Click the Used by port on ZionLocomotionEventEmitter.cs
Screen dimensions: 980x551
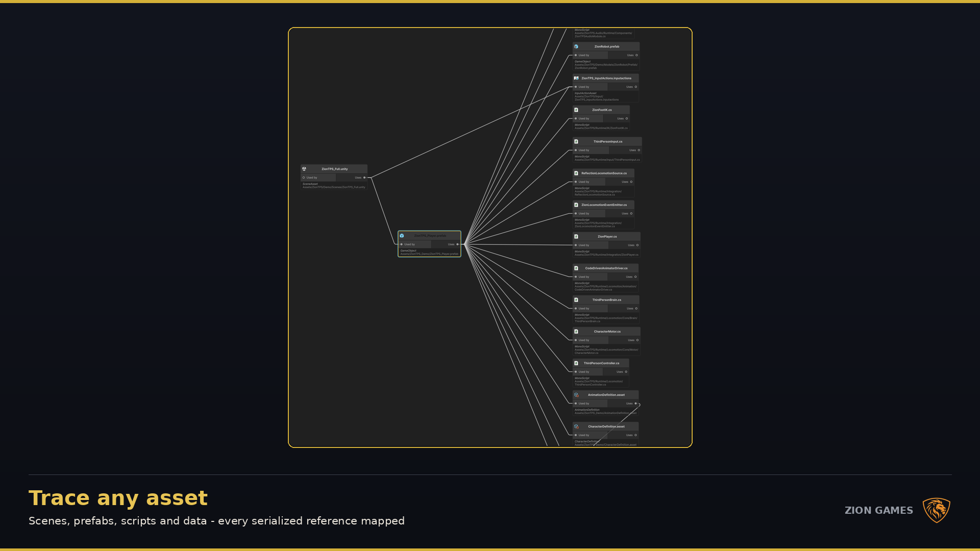tap(576, 213)
